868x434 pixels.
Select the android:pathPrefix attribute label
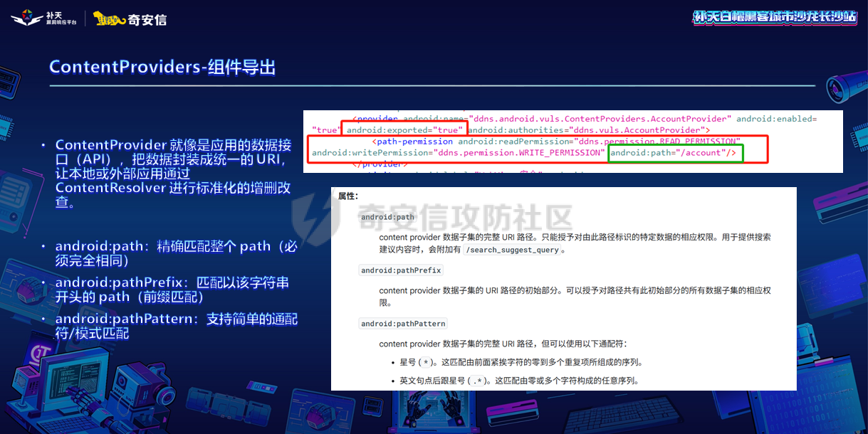point(401,270)
